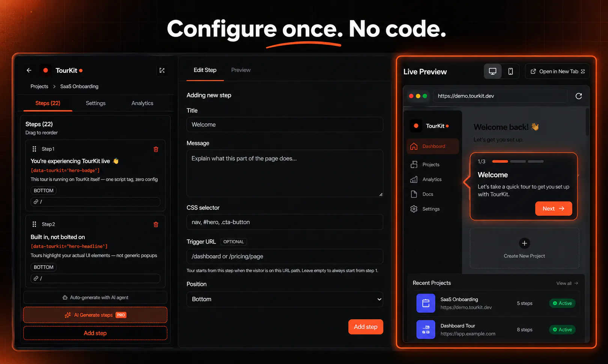Click the link icon in Step2 URL field
Screen dimensions: 608x364
pyautogui.click(x=36, y=279)
